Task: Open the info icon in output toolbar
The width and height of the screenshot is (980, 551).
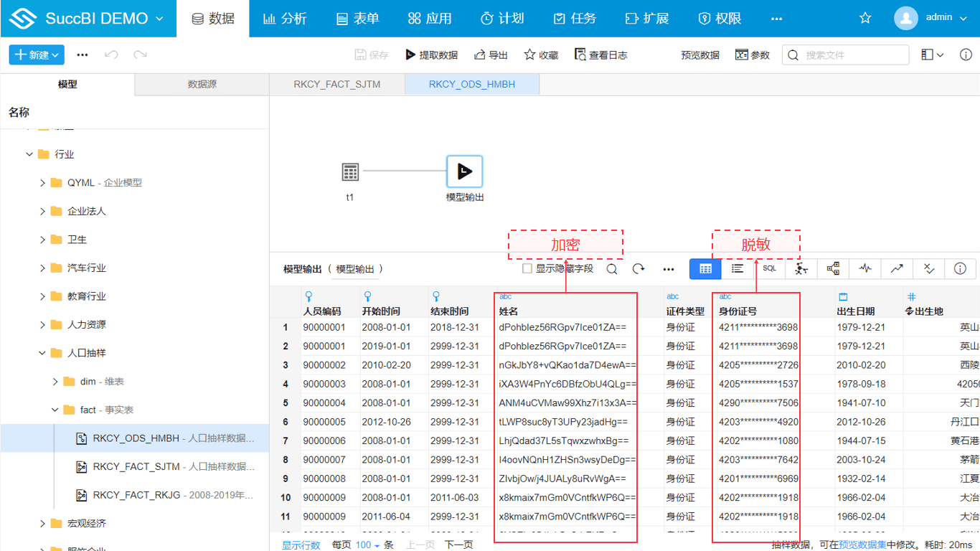Action: pos(960,269)
